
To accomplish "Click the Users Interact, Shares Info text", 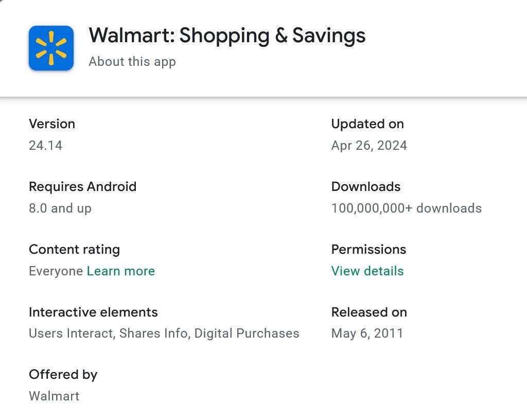I will [108, 334].
